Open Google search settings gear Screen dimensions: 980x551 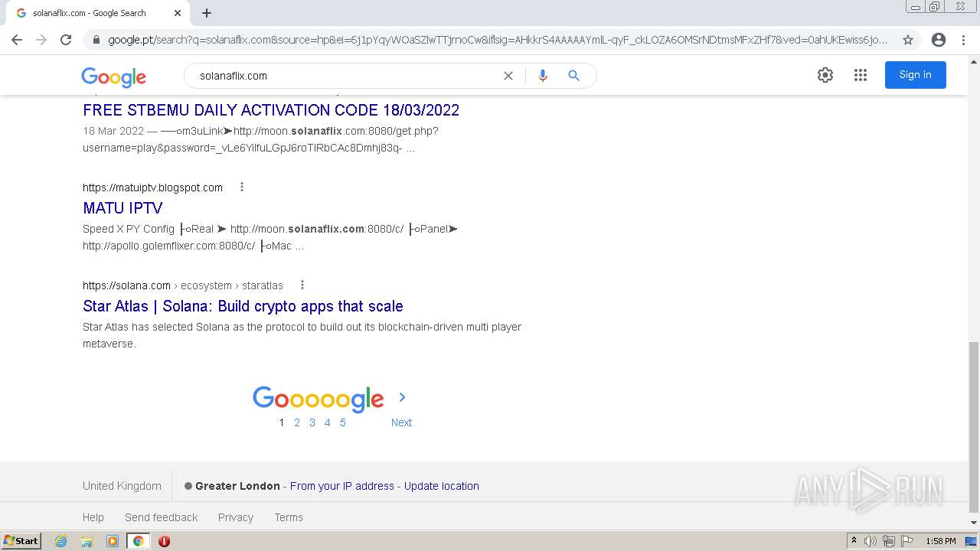(x=825, y=75)
